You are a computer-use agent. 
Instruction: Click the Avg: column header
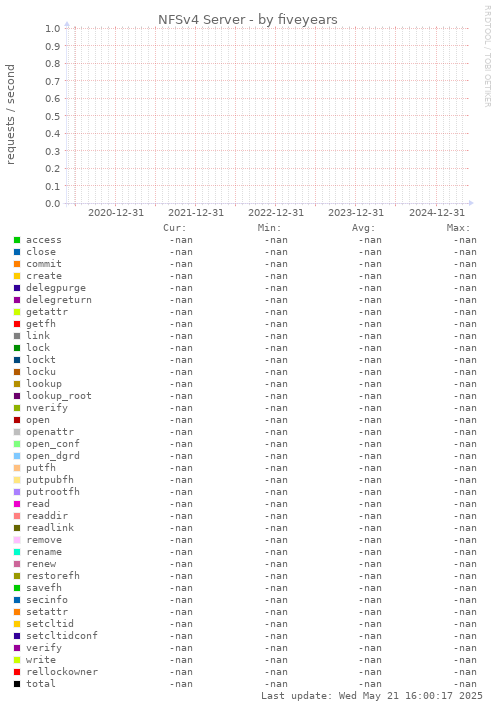(x=364, y=228)
